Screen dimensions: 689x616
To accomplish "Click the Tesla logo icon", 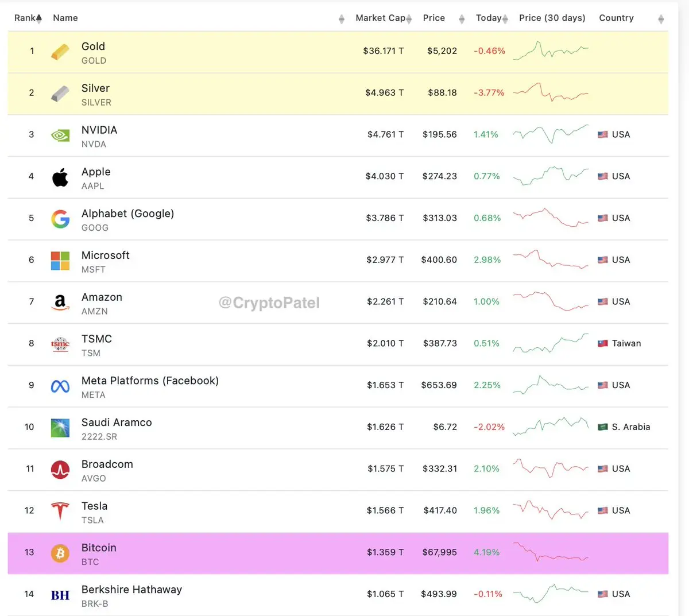I will pos(60,511).
